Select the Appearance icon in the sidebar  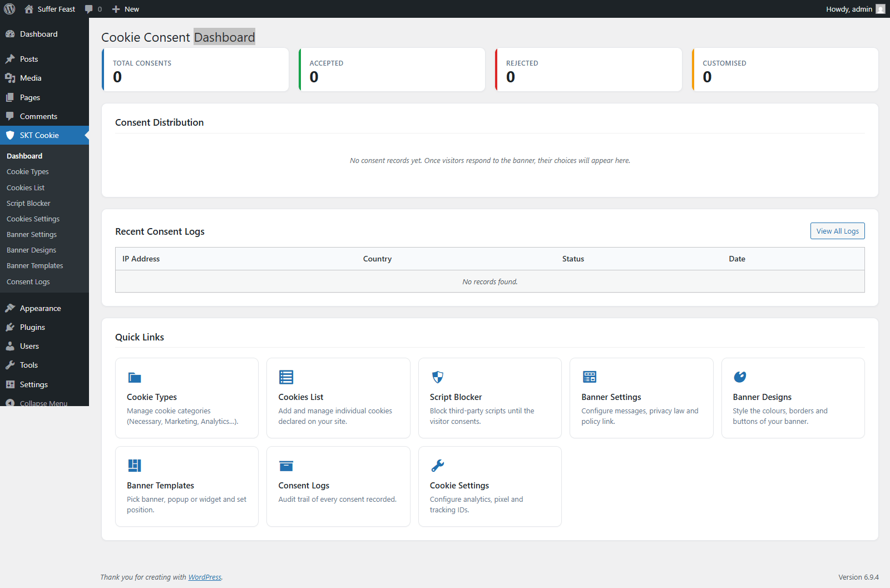pos(11,308)
